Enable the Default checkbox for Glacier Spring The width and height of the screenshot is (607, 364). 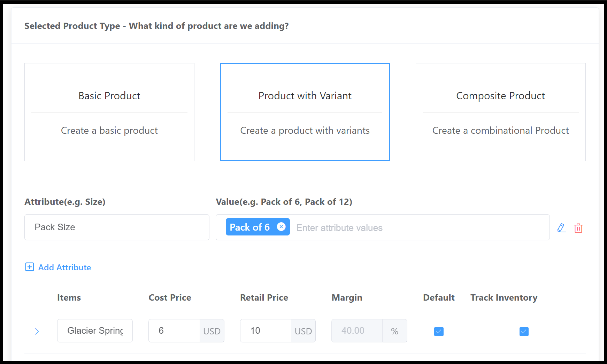(x=438, y=331)
